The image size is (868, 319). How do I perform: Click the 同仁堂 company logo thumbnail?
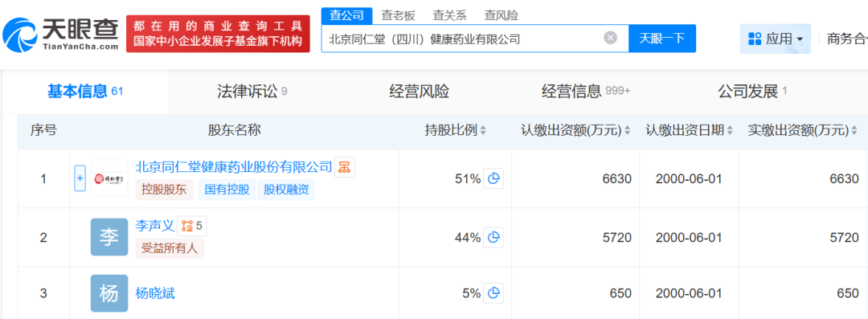[x=109, y=178]
